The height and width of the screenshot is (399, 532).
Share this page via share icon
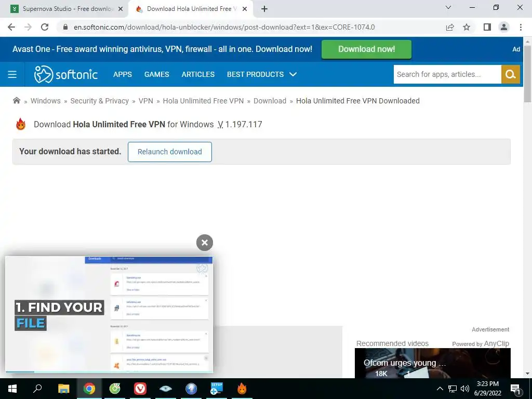click(x=450, y=27)
